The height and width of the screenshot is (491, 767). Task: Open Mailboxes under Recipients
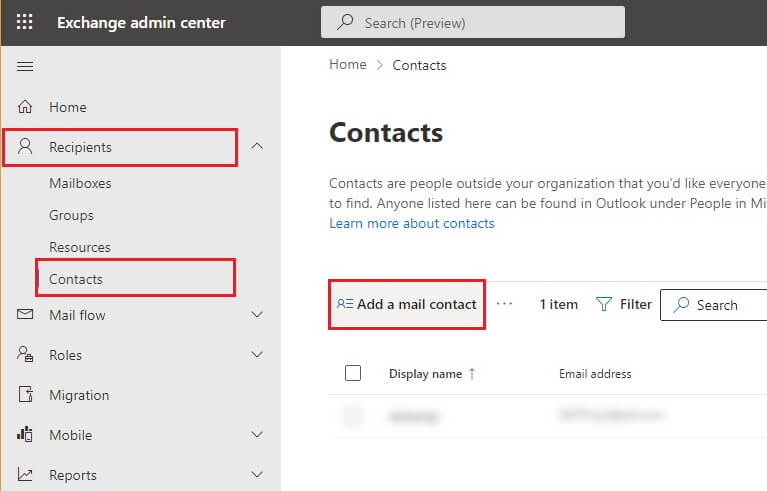80,183
